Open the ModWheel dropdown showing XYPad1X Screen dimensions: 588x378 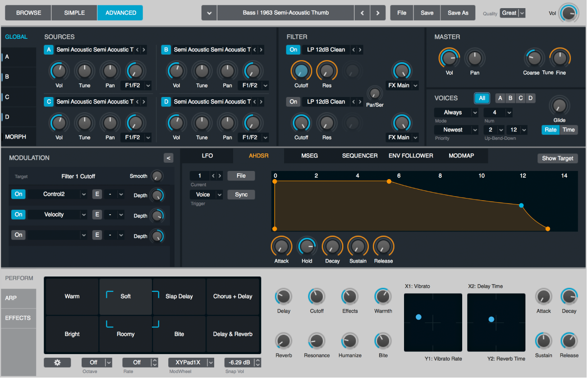pos(191,362)
